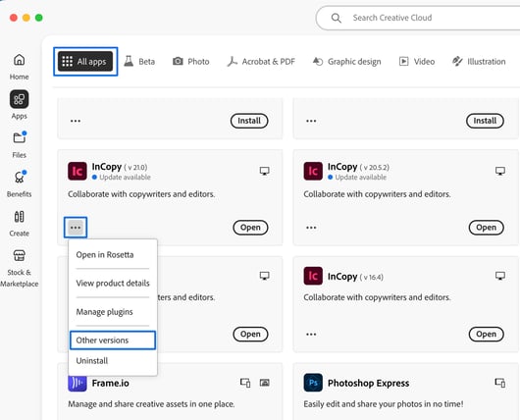Switch to the Graphic design category
The height and width of the screenshot is (420, 520).
(x=347, y=62)
